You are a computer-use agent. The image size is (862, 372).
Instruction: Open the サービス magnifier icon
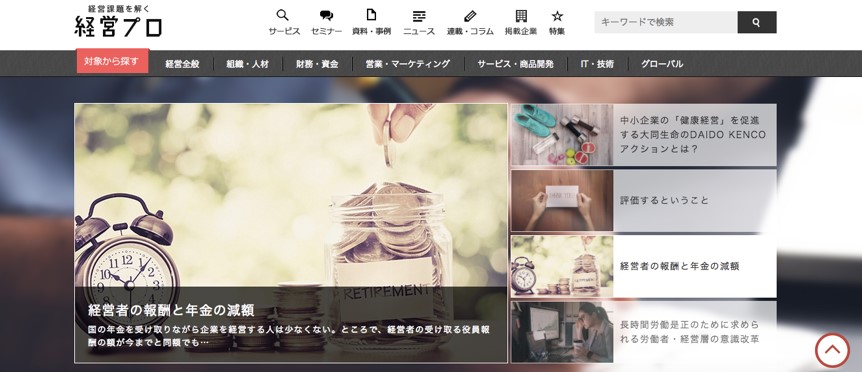pos(283,15)
